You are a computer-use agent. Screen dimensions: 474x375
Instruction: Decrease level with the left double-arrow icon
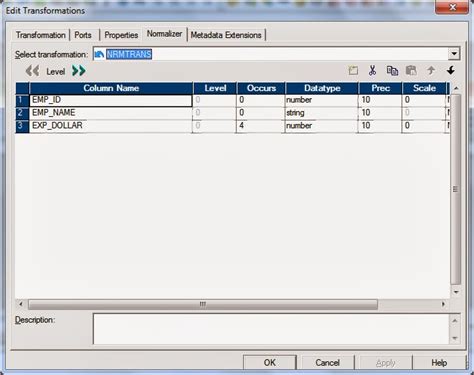click(x=32, y=71)
